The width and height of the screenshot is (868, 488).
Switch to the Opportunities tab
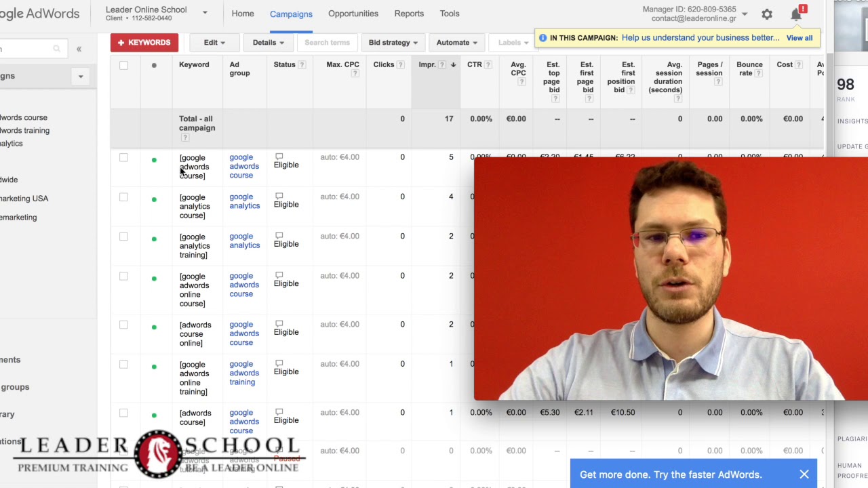pos(353,14)
